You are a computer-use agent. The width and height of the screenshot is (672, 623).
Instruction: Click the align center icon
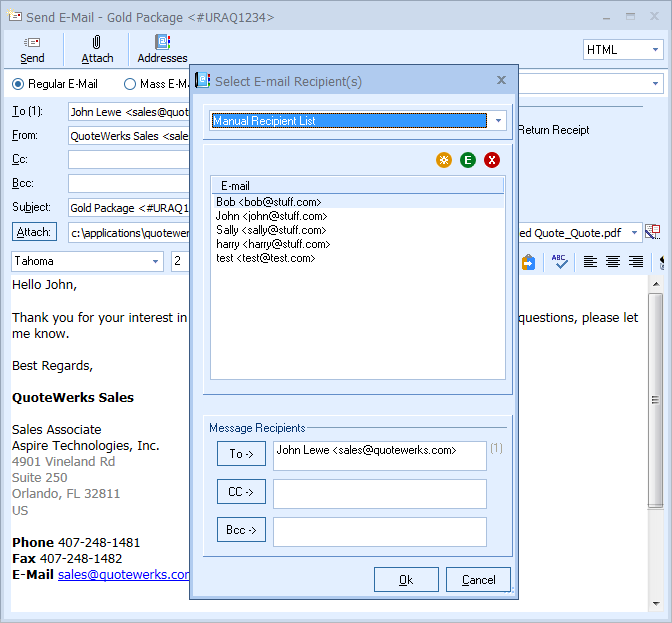(613, 262)
